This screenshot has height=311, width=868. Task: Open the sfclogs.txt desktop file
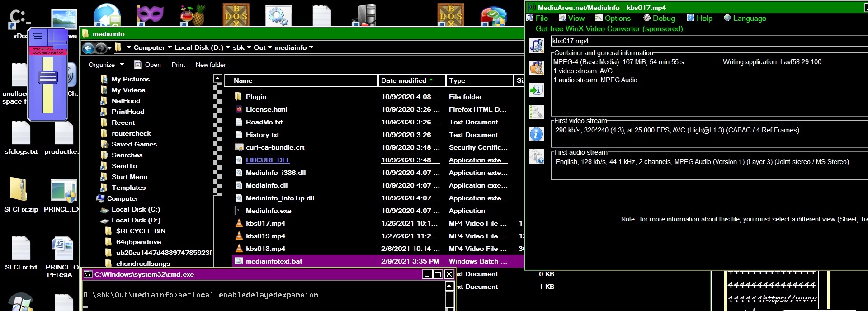pos(21,138)
